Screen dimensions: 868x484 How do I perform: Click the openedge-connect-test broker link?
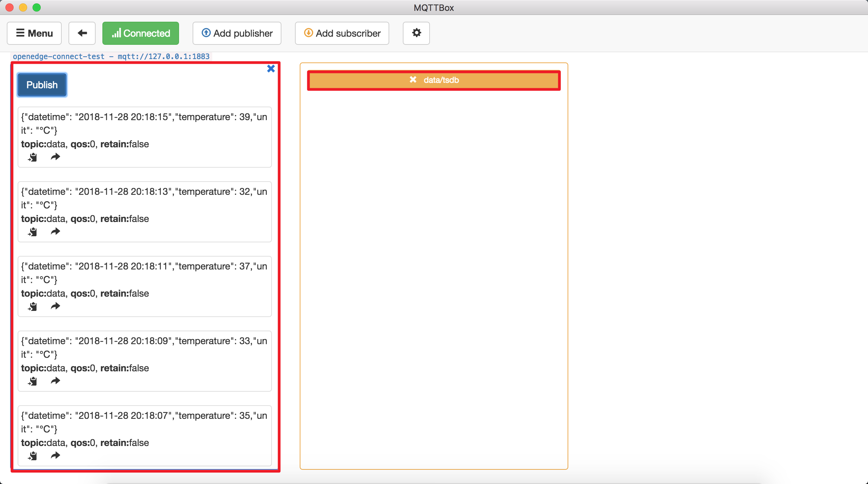click(x=111, y=56)
